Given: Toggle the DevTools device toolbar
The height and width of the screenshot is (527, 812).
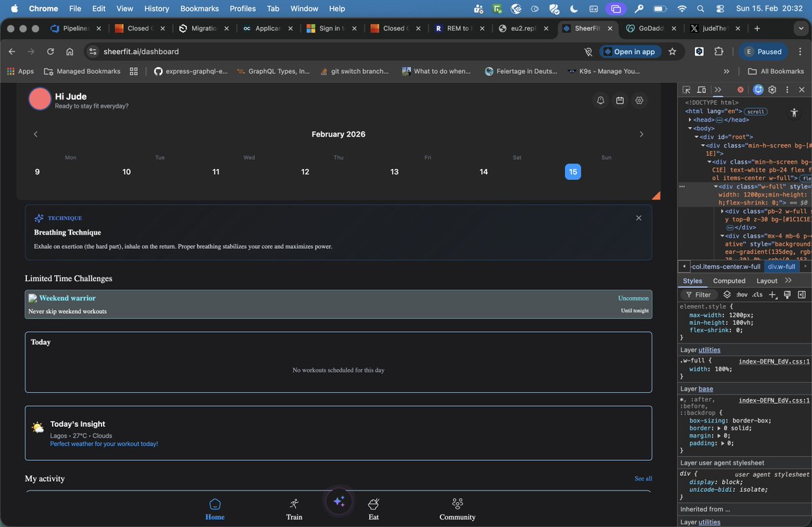Looking at the screenshot, I should pyautogui.click(x=702, y=89).
